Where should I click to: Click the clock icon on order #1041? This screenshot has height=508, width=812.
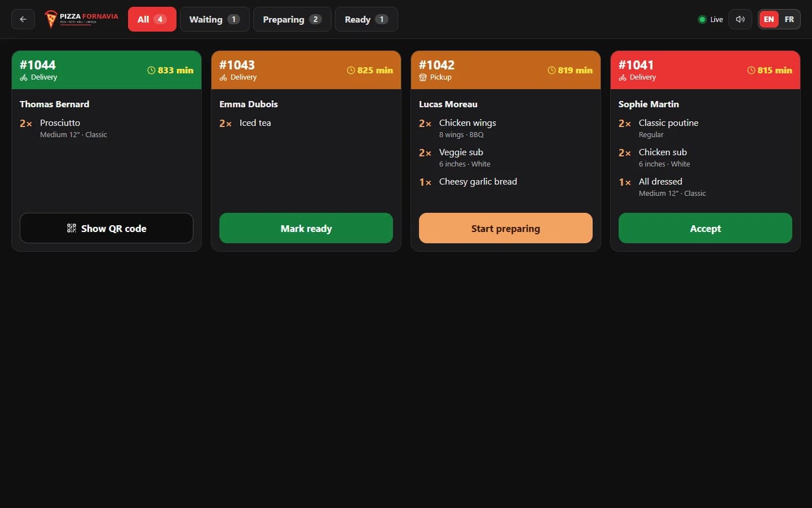(x=751, y=71)
